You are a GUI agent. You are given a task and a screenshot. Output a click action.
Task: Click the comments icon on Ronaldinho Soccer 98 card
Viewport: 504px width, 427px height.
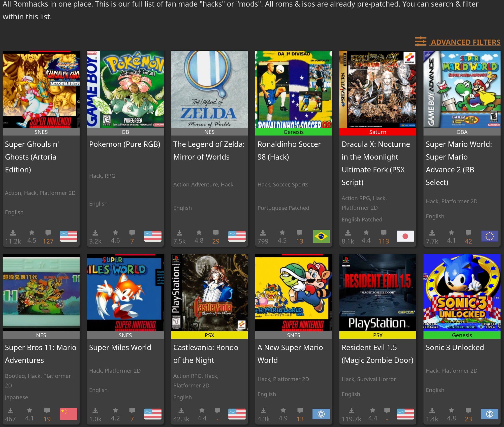point(299,233)
